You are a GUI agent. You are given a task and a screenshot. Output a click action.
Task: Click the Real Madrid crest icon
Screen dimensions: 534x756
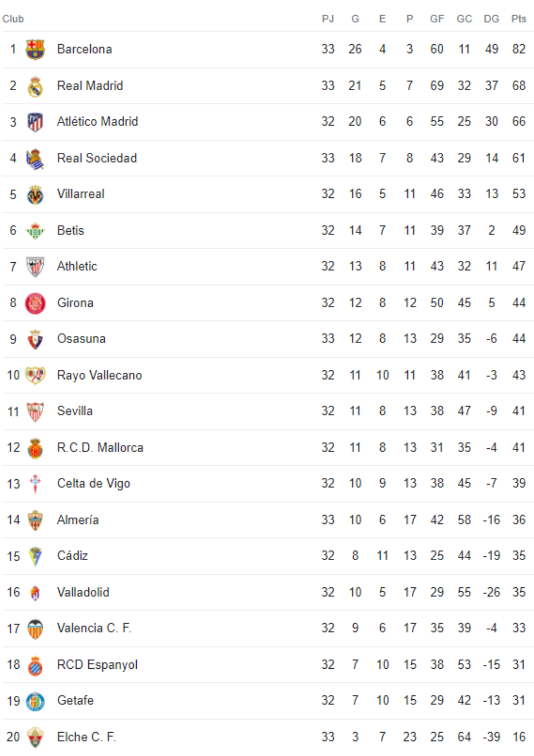tap(35, 86)
